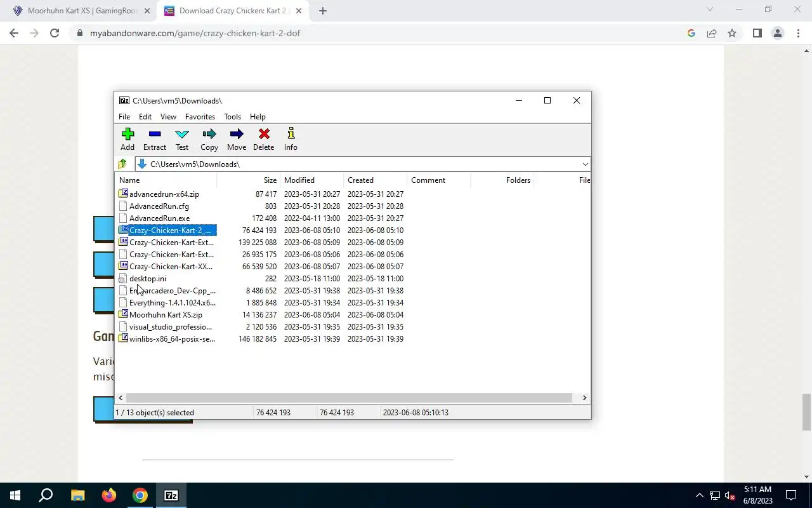Image resolution: width=812 pixels, height=508 pixels.
Task: Open Chrome profile icon
Action: click(777, 33)
